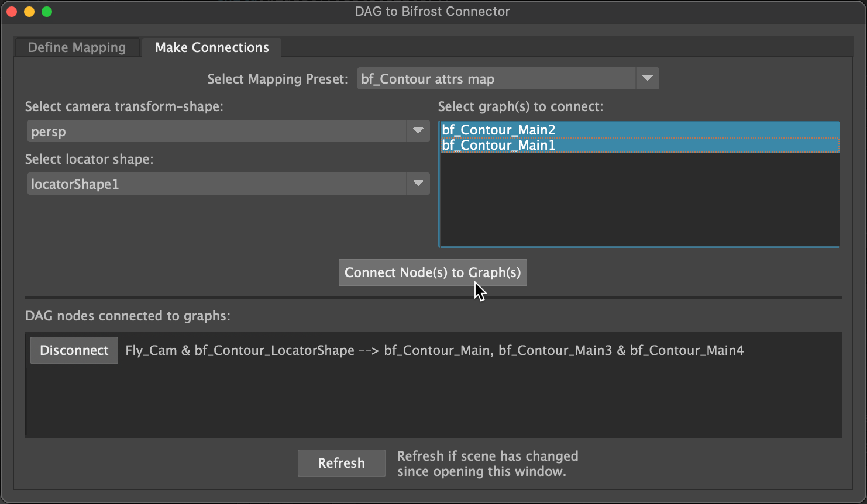
Task: Click the locator shape dropdown arrow
Action: click(x=418, y=184)
